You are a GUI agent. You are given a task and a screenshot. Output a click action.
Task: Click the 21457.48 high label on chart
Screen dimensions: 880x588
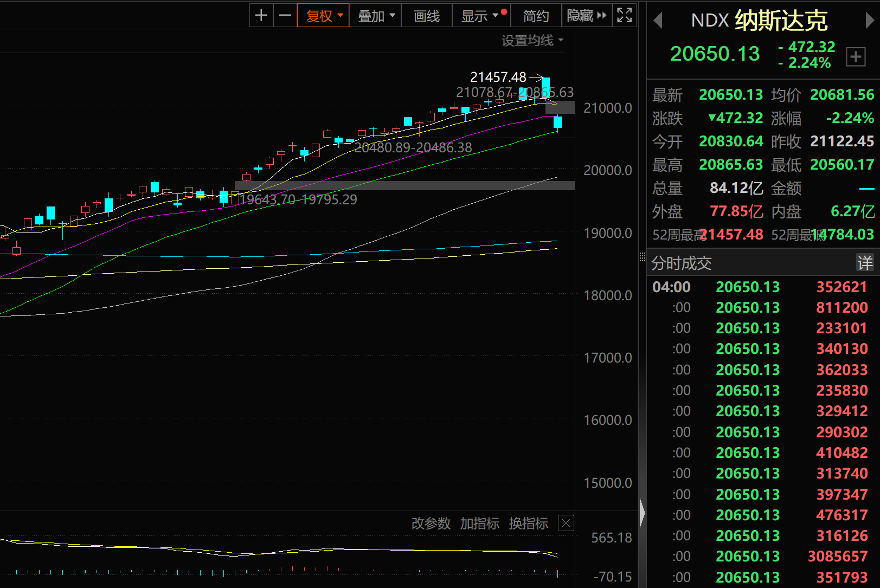498,77
